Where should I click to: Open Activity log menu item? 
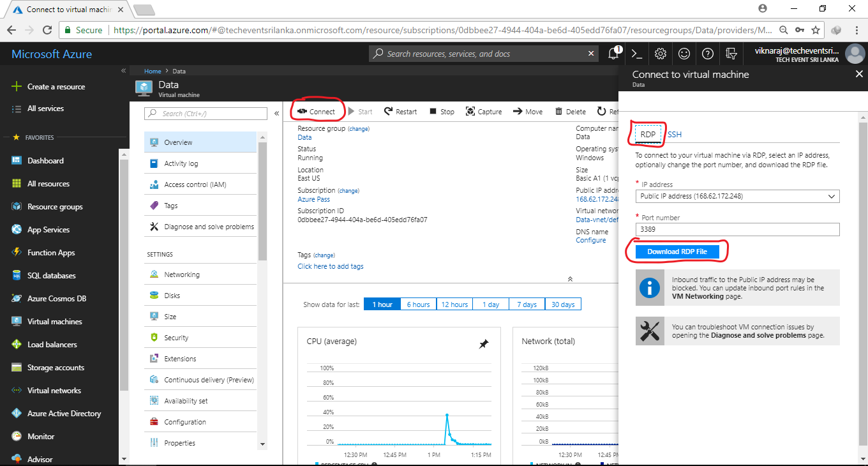coord(200,163)
